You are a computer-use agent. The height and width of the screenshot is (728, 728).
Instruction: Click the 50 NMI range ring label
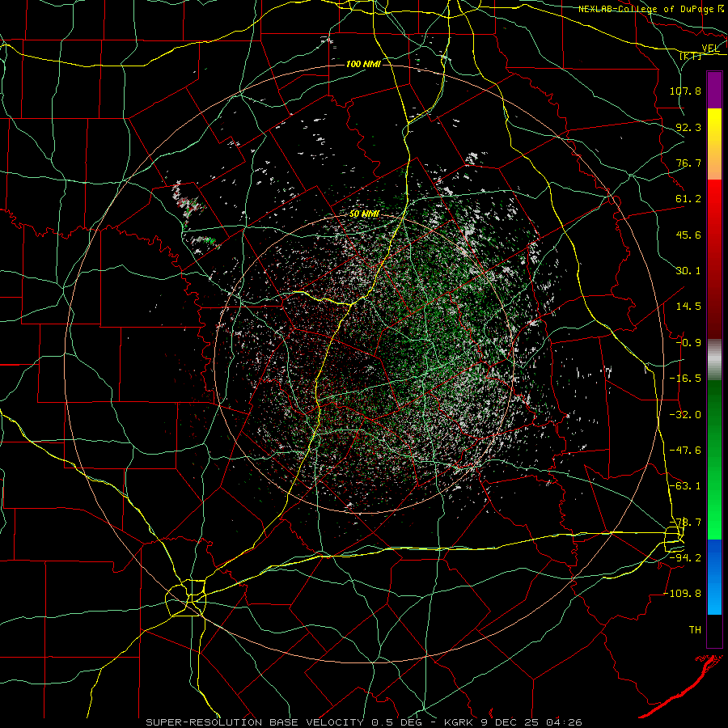[364, 214]
